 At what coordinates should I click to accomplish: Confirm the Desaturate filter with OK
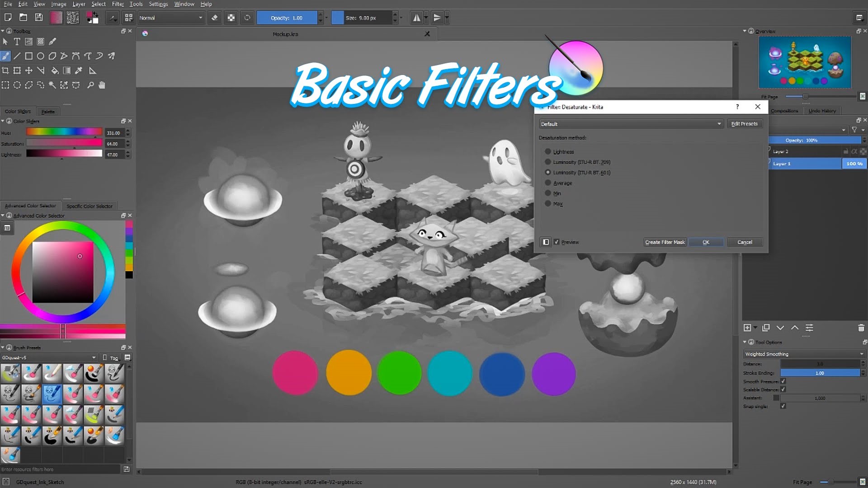[706, 242]
